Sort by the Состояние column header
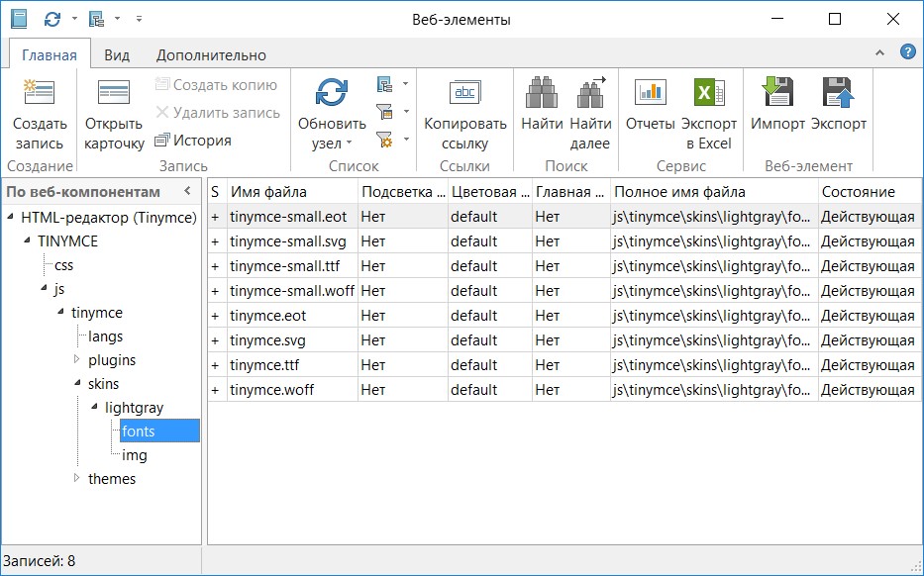The width and height of the screenshot is (924, 576). click(x=870, y=191)
